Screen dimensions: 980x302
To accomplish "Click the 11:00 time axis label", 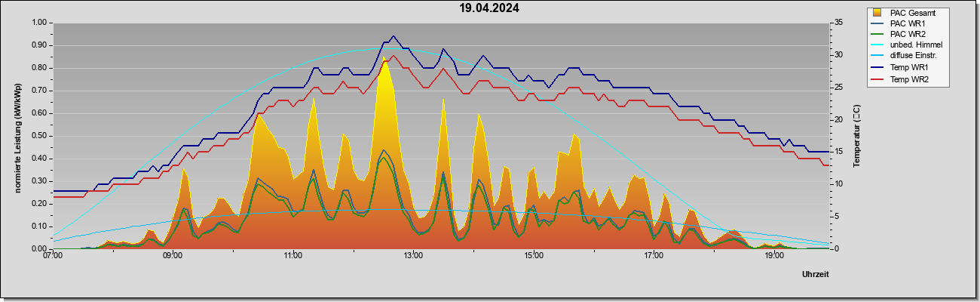I will click(293, 256).
